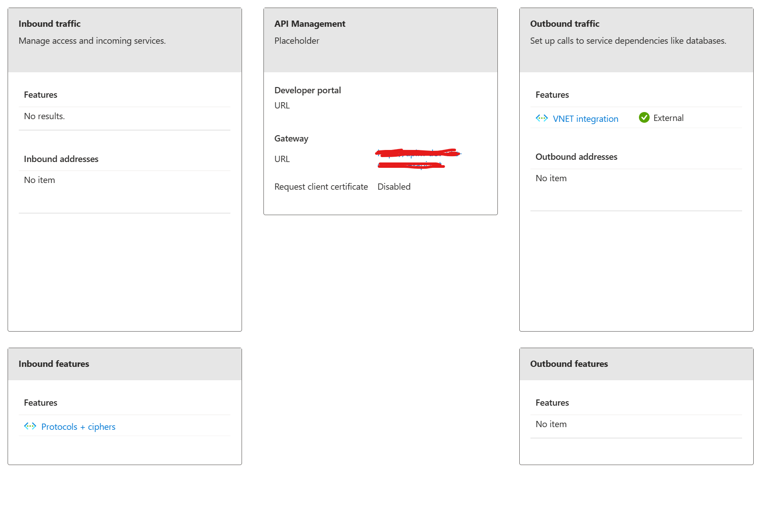
Task: Click the Features heading in Inbound features
Action: click(x=41, y=403)
